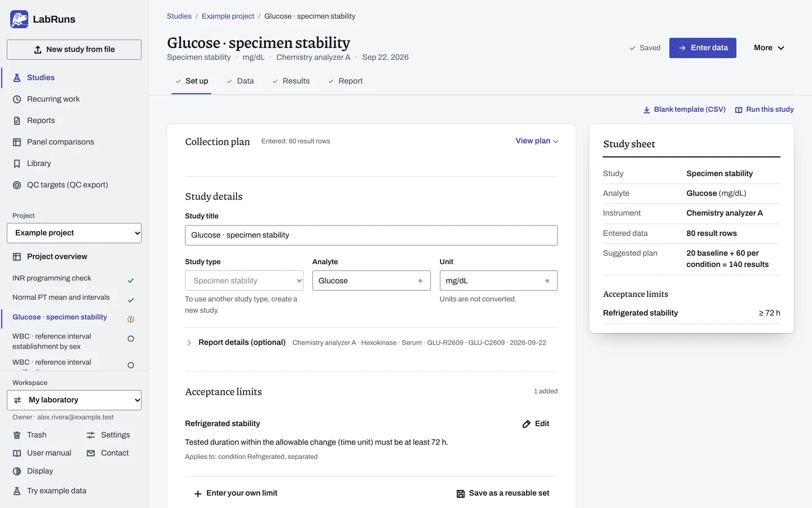812x508 pixels.
Task: Download Blank template (CSV)
Action: (685, 110)
